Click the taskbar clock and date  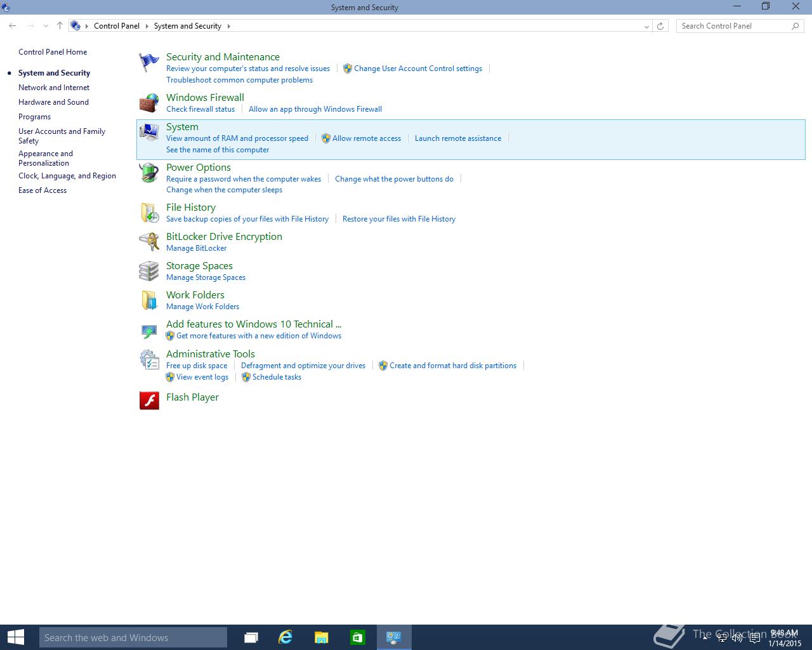pyautogui.click(x=784, y=638)
